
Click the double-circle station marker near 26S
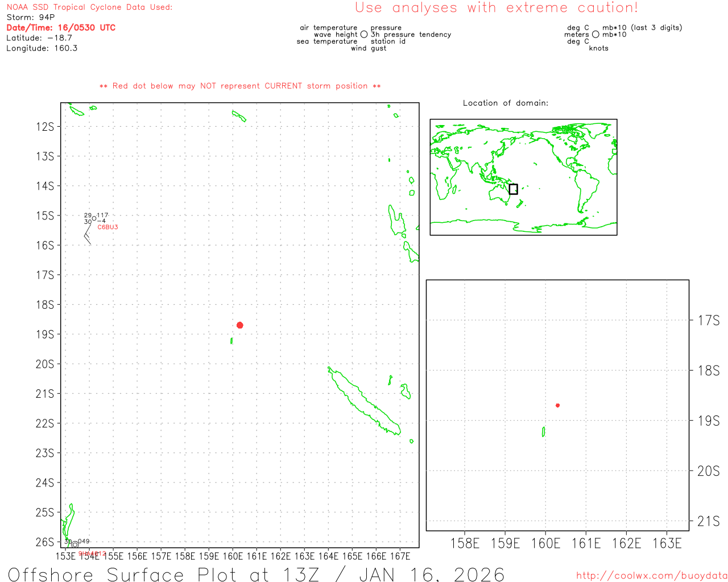click(75, 544)
